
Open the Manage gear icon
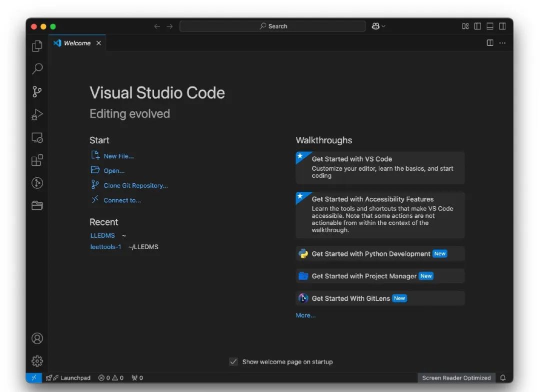(37, 361)
